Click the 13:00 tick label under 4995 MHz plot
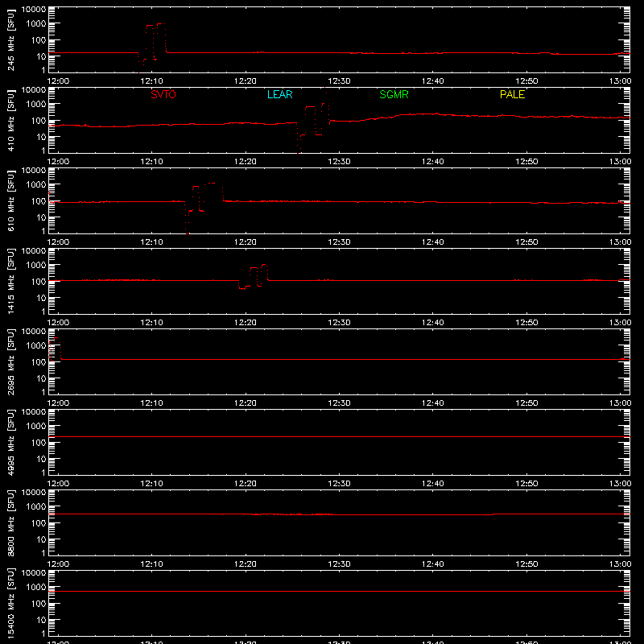644x644 pixels. click(620, 484)
